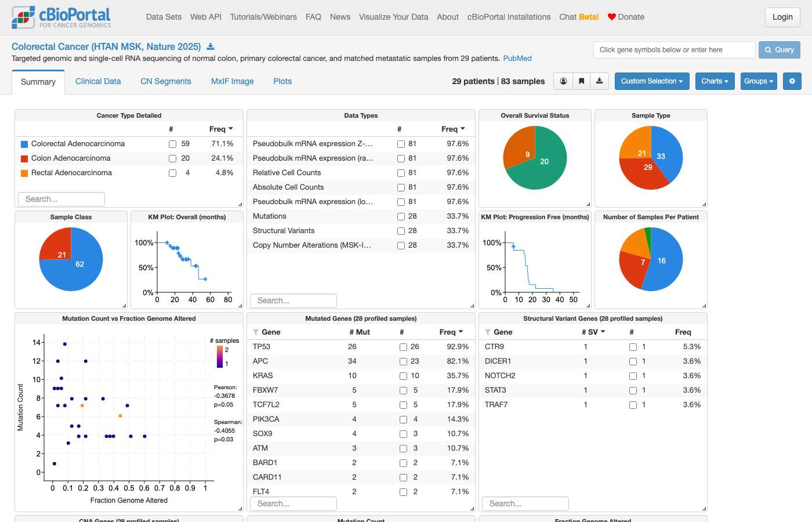Viewport: 812px width, 522px height.
Task: Click the cBioPortal logo
Action: point(61,17)
